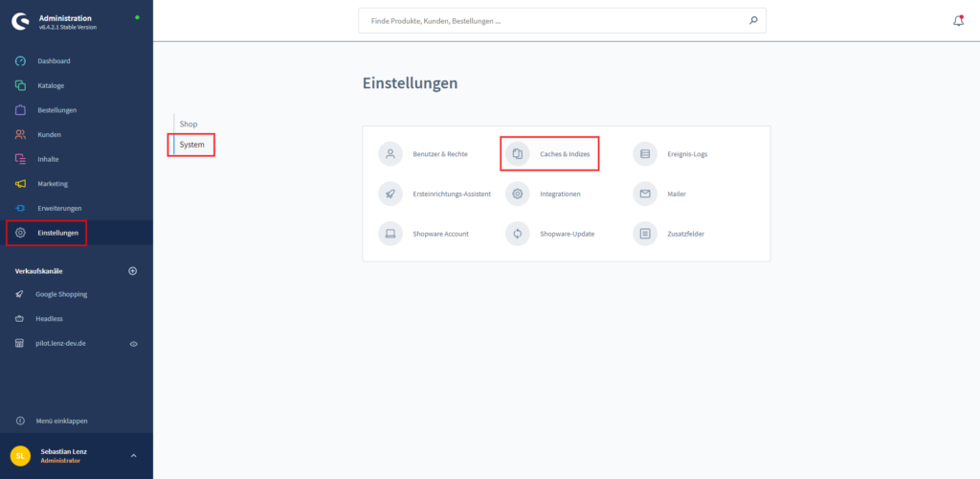Image resolution: width=980 pixels, height=479 pixels.
Task: Add a new Verkaufskanal with plus icon
Action: [133, 271]
